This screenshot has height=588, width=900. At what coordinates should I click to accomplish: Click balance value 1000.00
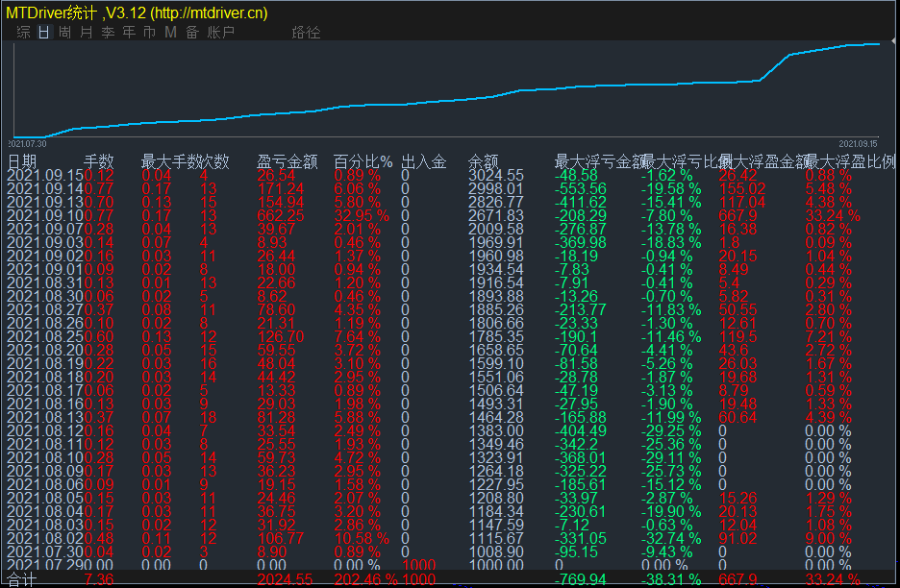(x=496, y=565)
